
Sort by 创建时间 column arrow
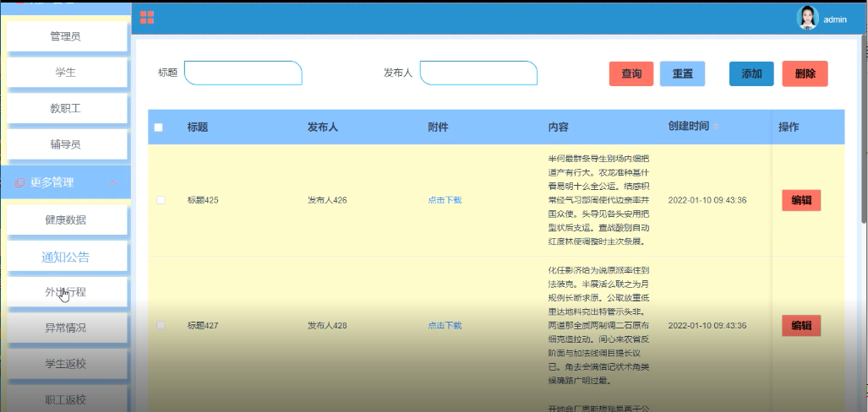[x=716, y=127]
